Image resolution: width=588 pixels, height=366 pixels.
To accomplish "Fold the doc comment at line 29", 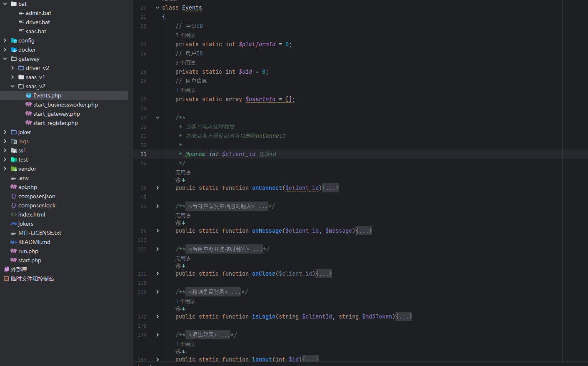I will click(158, 117).
